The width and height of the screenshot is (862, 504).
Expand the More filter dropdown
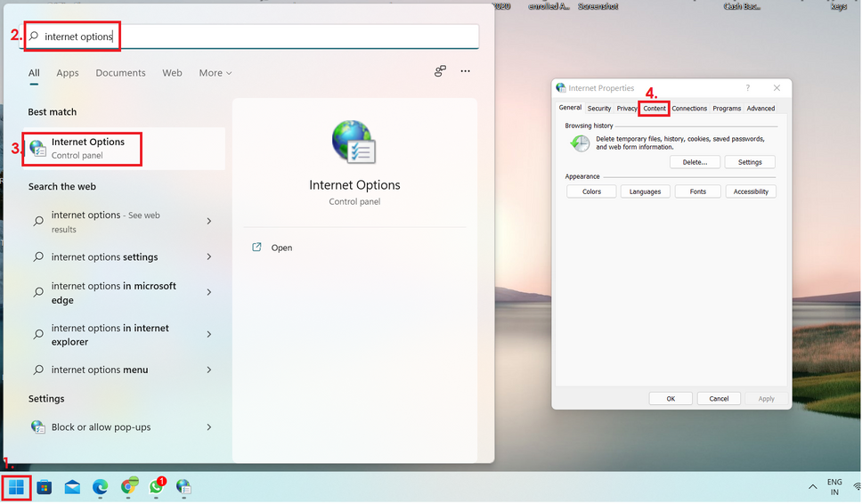click(x=215, y=73)
